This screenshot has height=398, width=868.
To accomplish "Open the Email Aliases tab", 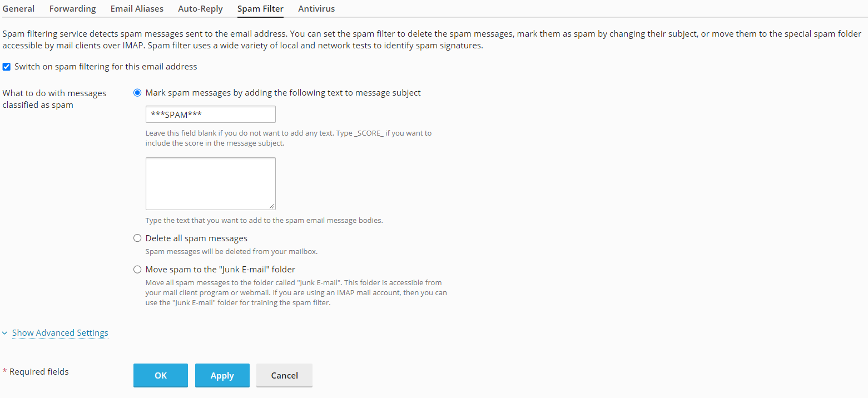I will click(x=137, y=8).
